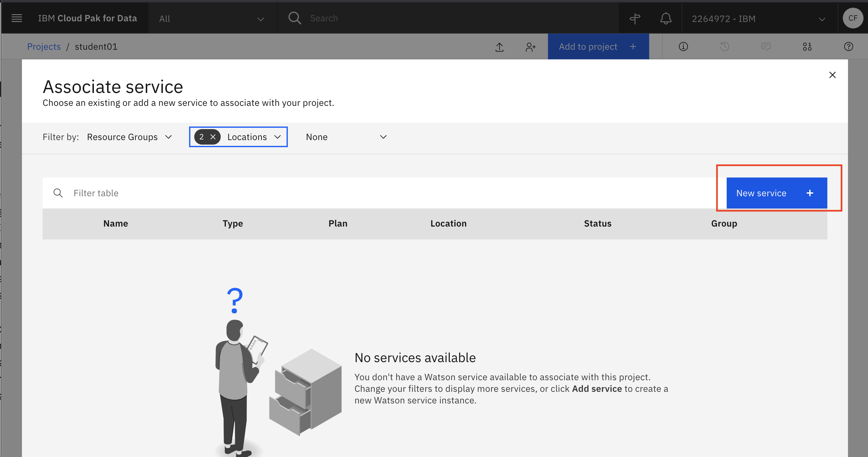Screen dimensions: 868x457
Task: Open the notifications bell
Action: tap(666, 18)
